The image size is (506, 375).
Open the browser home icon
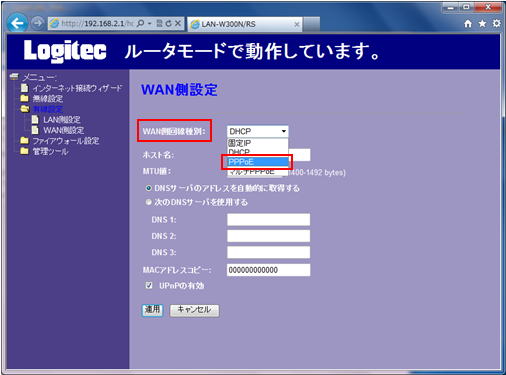[x=468, y=23]
